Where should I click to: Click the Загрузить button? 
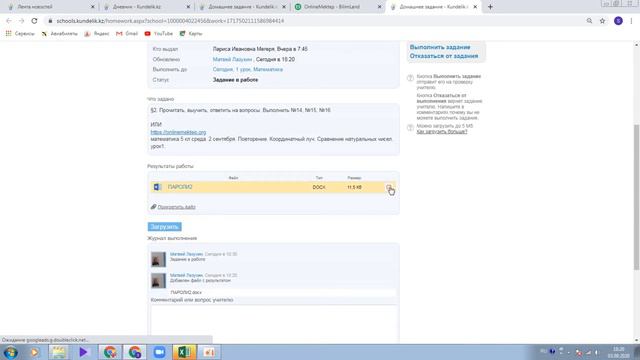click(164, 227)
